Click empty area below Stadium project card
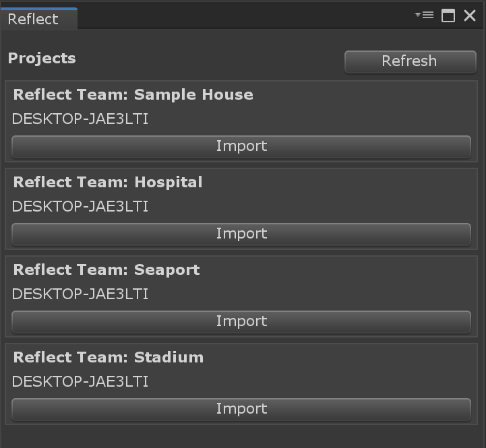This screenshot has height=448, width=486. click(x=242, y=437)
